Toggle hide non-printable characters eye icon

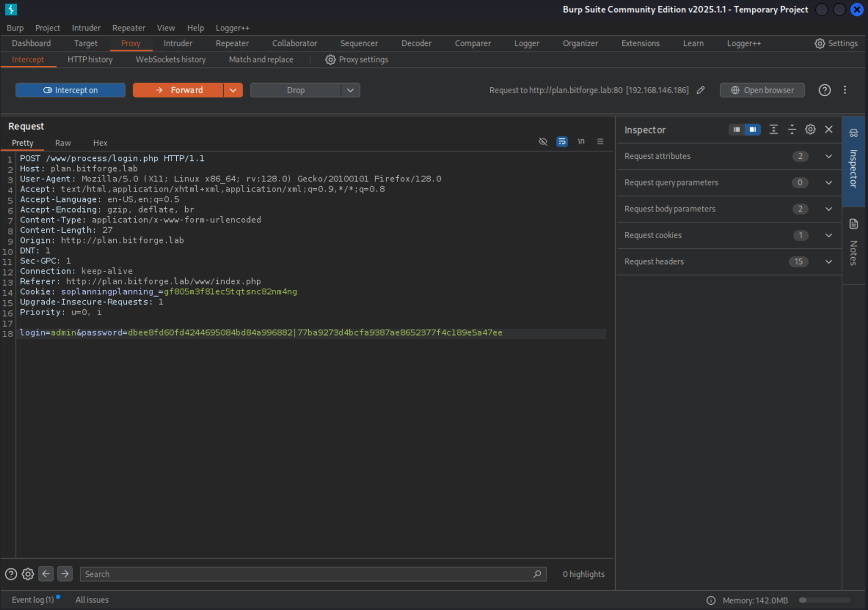[x=543, y=141]
